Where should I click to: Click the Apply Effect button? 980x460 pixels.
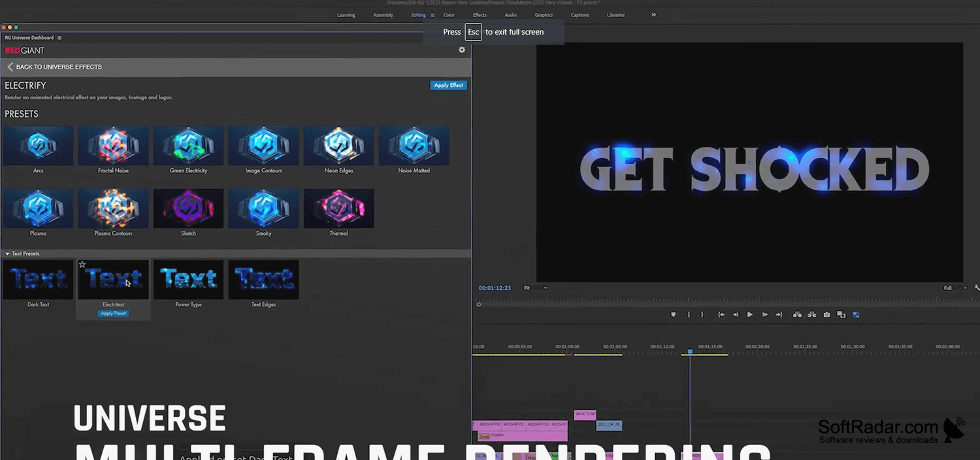pos(448,85)
